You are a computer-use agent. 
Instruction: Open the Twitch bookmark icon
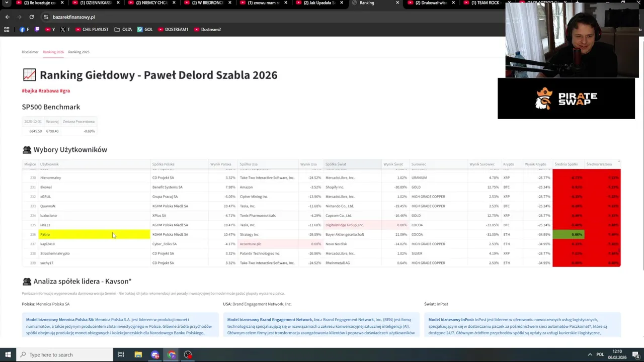click(x=37, y=29)
